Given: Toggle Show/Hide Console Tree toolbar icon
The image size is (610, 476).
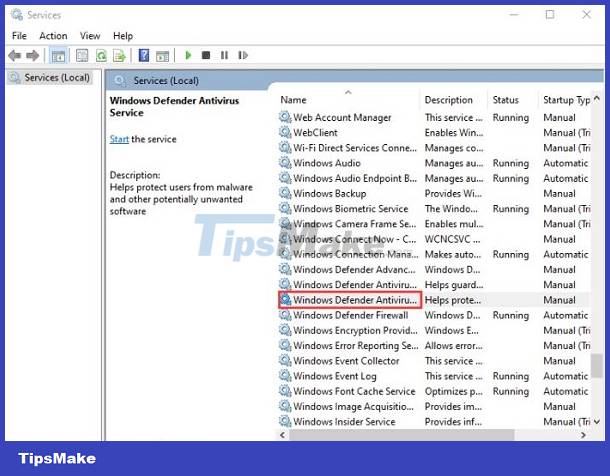Looking at the screenshot, I should [x=58, y=56].
